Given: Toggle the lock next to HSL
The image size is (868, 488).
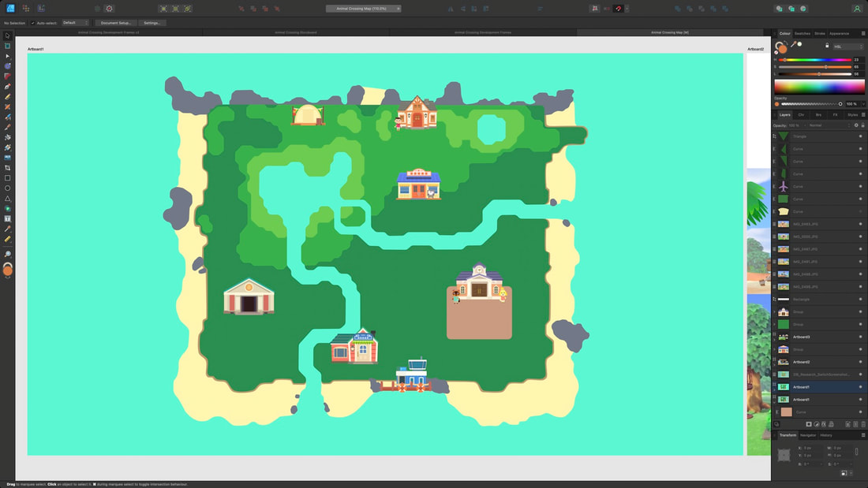Looking at the screenshot, I should 827,46.
